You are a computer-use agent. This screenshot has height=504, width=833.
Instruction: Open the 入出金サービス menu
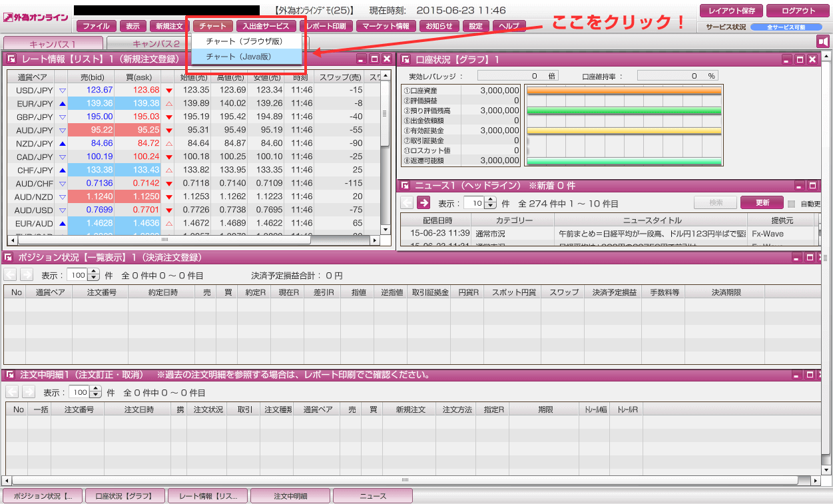coord(266,27)
